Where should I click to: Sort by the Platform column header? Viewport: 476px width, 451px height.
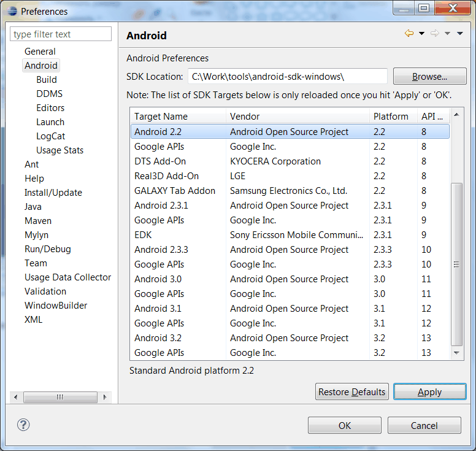click(393, 117)
